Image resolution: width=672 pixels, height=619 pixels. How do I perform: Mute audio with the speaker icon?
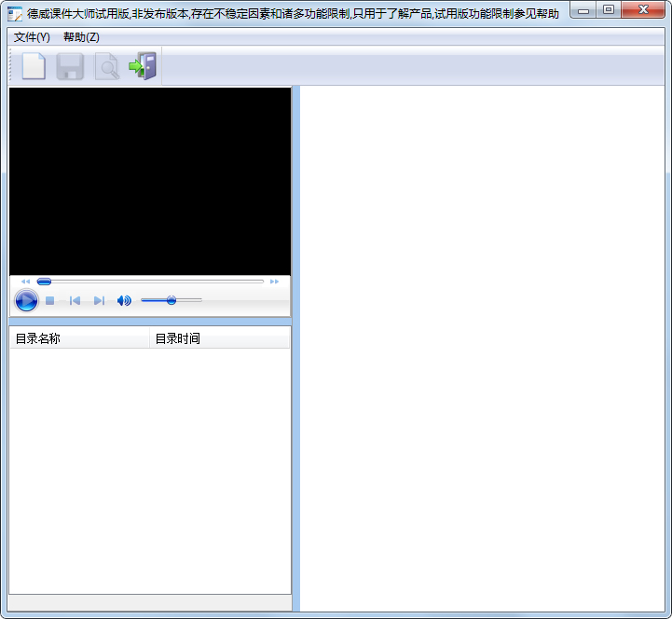pyautogui.click(x=124, y=301)
